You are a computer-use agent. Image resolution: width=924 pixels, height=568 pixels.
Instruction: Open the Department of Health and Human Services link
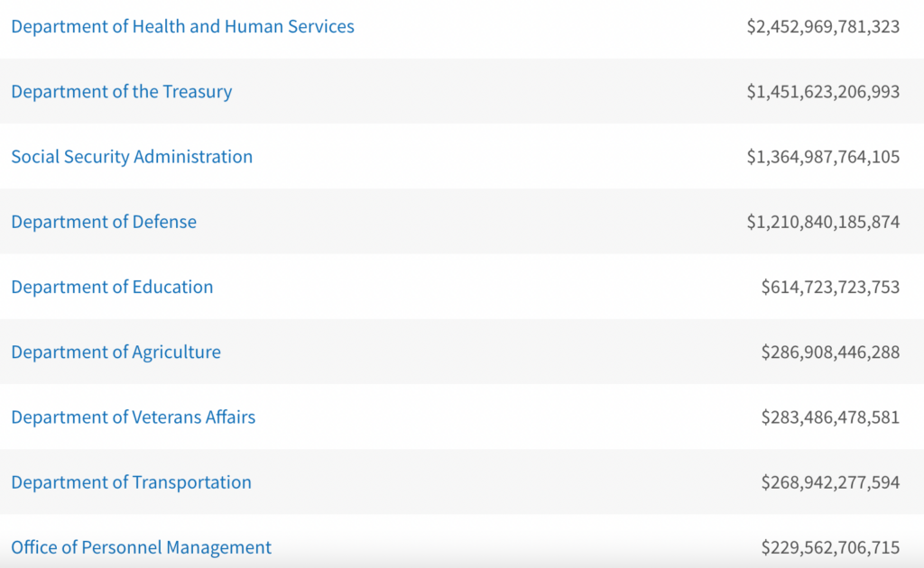coord(182,27)
